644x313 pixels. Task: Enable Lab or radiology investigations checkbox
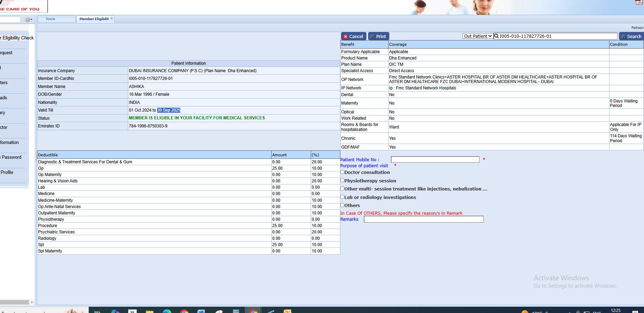(x=342, y=197)
